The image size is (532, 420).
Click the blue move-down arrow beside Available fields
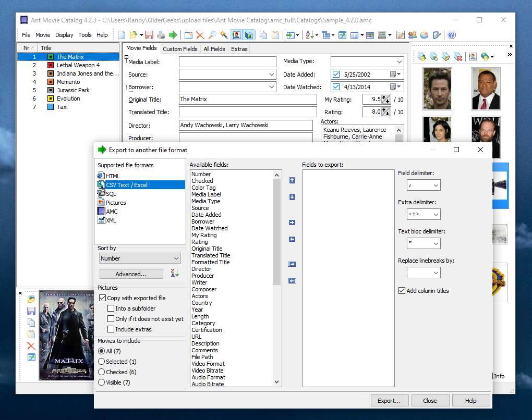tap(292, 197)
